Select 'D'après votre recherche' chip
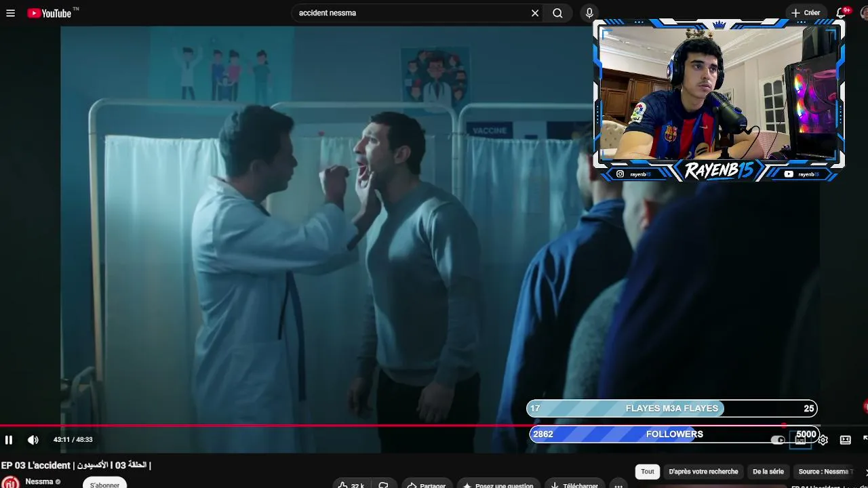This screenshot has width=868, height=488. [x=703, y=472]
